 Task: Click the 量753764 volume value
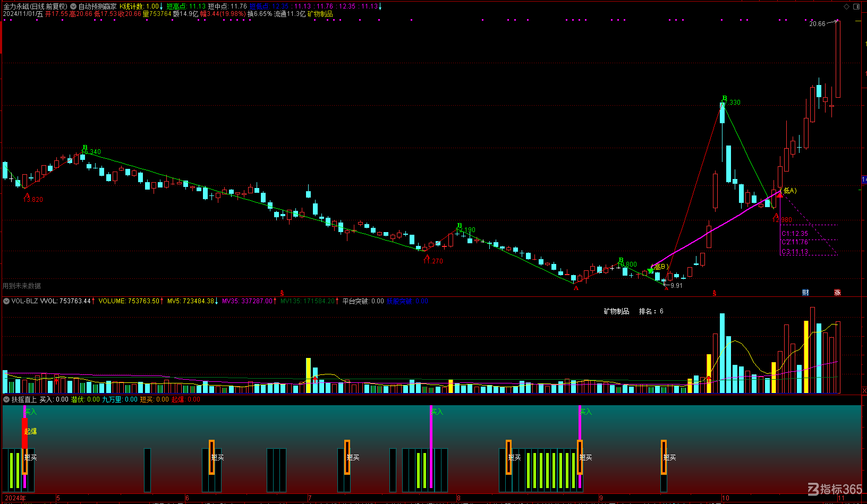(x=157, y=14)
